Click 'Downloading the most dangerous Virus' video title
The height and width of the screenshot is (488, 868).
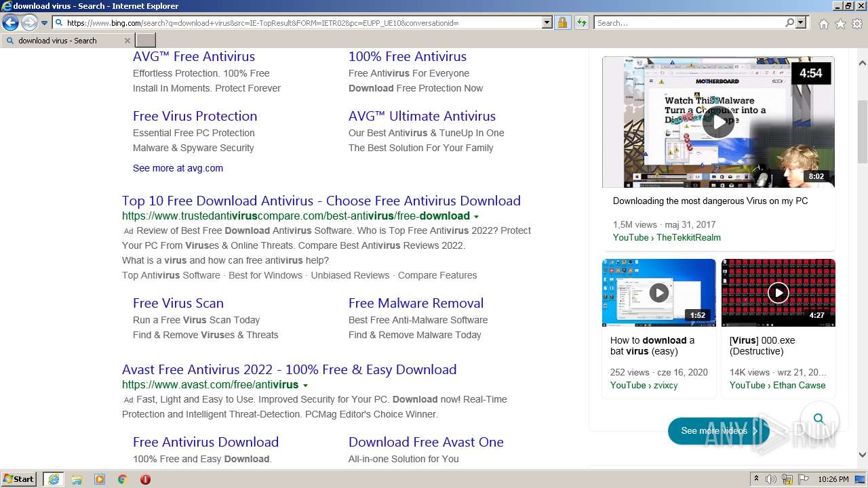pos(710,201)
